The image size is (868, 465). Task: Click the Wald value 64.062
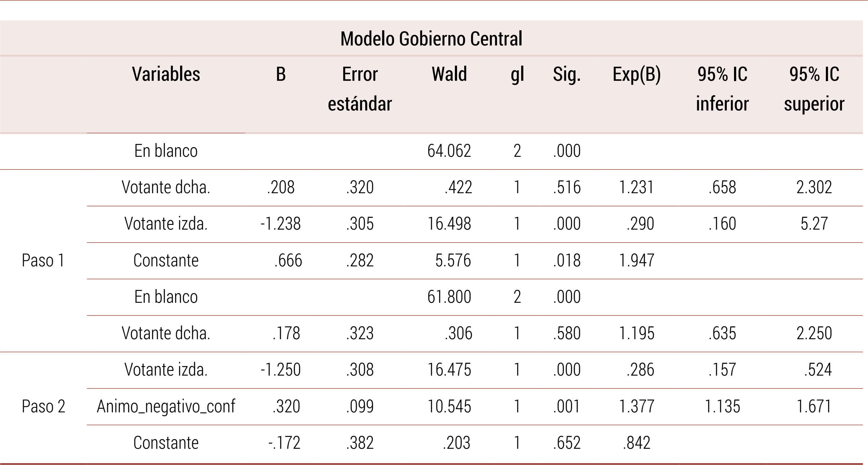pyautogui.click(x=449, y=151)
